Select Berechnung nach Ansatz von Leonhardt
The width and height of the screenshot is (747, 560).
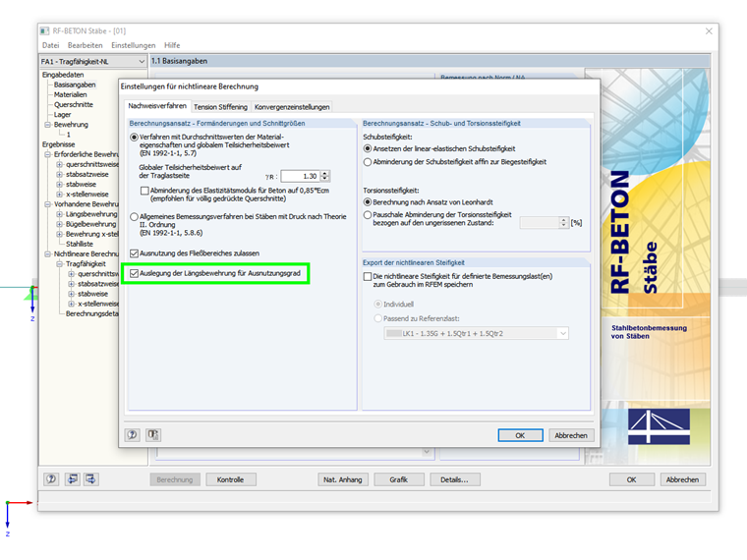point(368,202)
